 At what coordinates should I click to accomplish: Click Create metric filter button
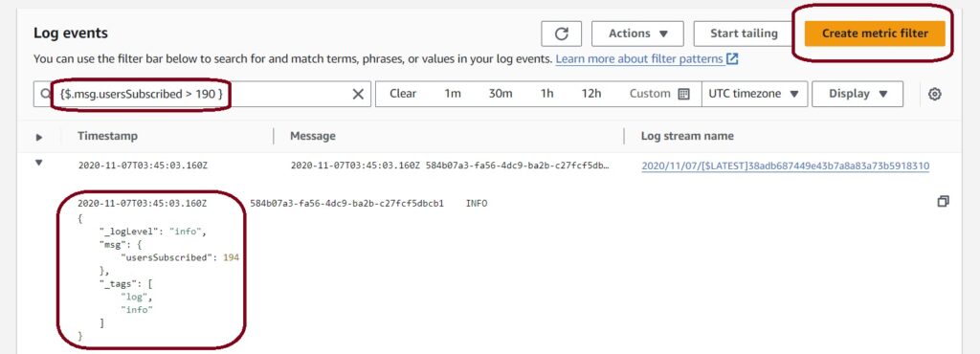pyautogui.click(x=875, y=33)
